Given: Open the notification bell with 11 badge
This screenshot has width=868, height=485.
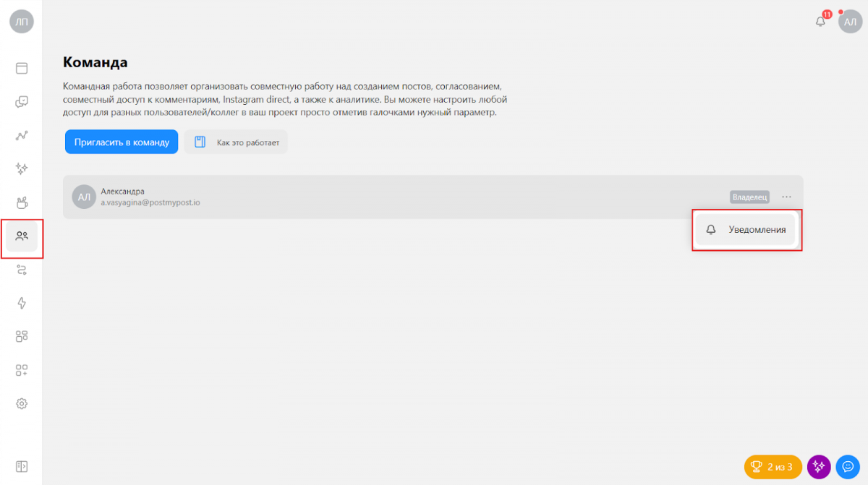Looking at the screenshot, I should point(820,22).
